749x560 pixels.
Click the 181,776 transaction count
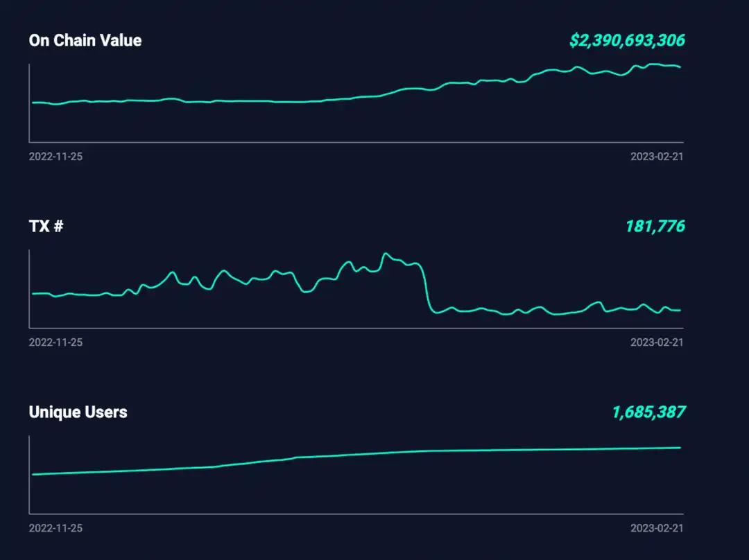coord(655,227)
